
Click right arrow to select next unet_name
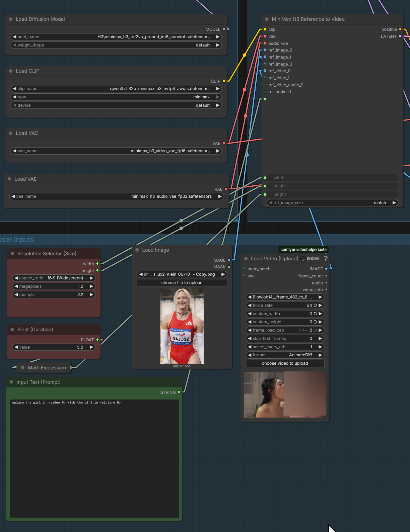coord(218,37)
